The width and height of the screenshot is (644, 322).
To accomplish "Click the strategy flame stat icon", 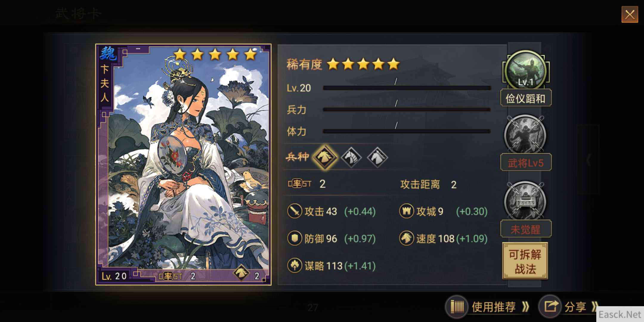I will [x=295, y=265].
